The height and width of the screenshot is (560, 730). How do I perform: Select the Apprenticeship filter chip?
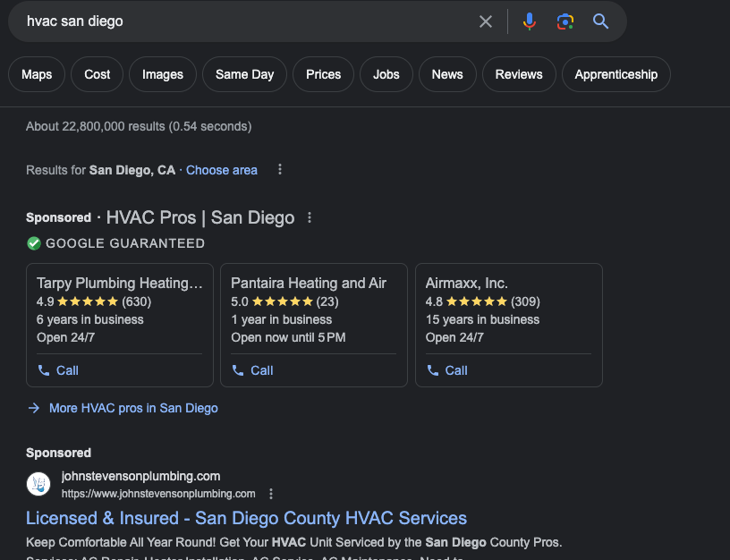(x=615, y=74)
